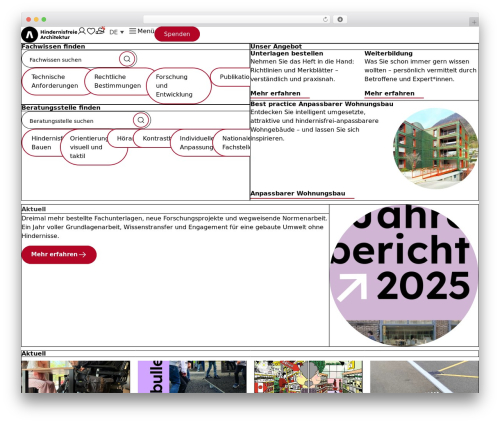Click the Fachwissen search magnifier icon
The image size is (500, 423).
[x=127, y=59]
